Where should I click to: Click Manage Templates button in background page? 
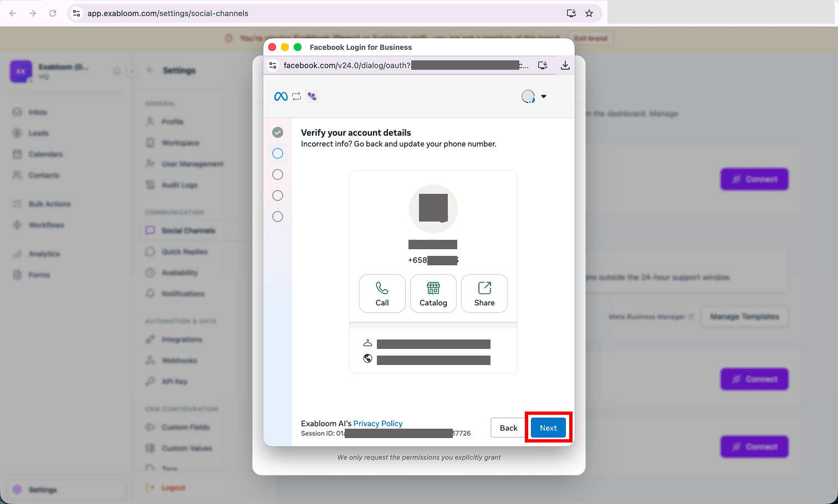click(x=744, y=317)
